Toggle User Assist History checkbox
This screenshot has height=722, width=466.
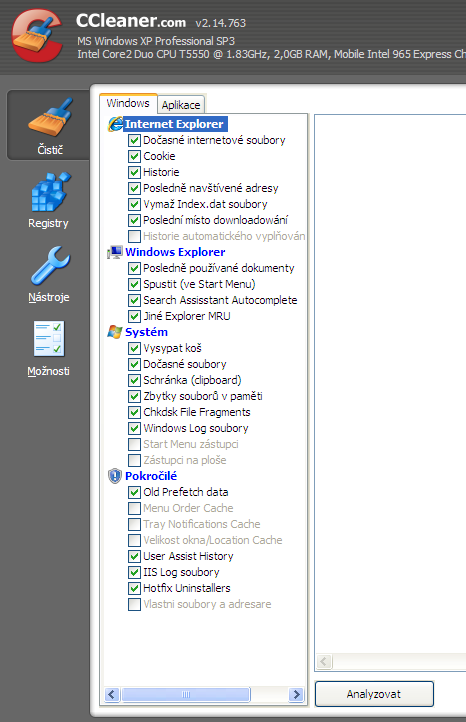pos(134,556)
